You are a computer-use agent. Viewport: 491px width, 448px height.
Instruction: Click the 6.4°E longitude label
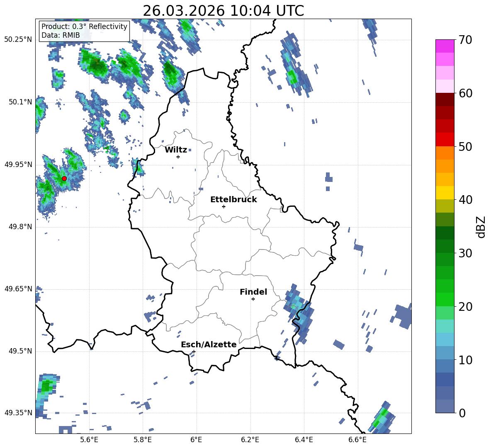(304, 440)
